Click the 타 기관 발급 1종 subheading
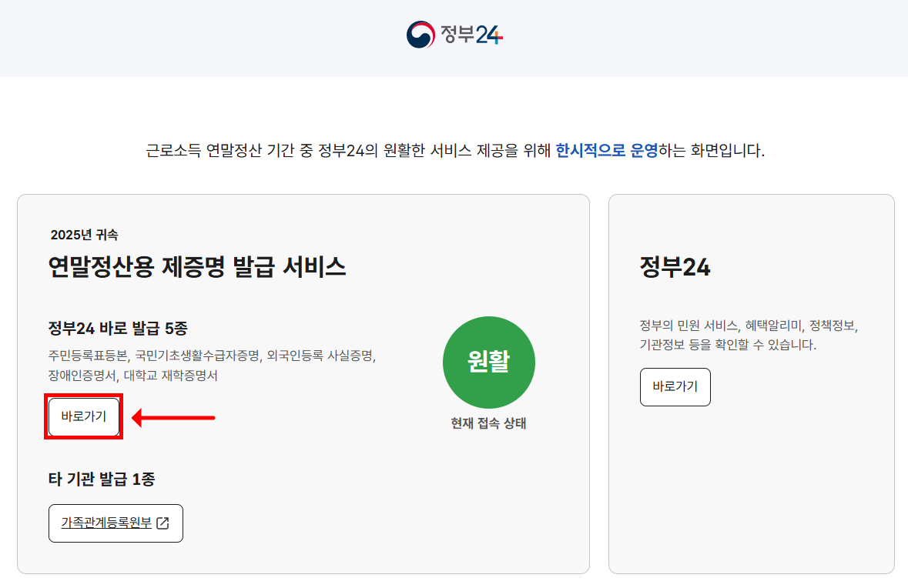 click(x=102, y=479)
